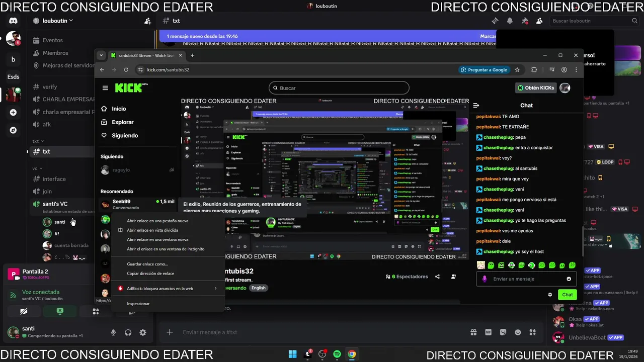Open activities button in voice panel
This screenshot has width=644, height=362.
[x=96, y=312]
